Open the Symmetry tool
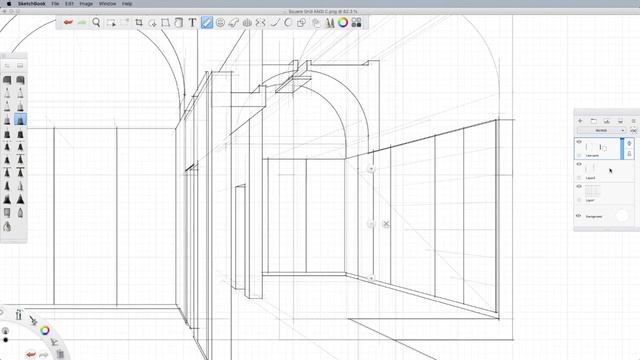640x360 pixels. (x=260, y=22)
